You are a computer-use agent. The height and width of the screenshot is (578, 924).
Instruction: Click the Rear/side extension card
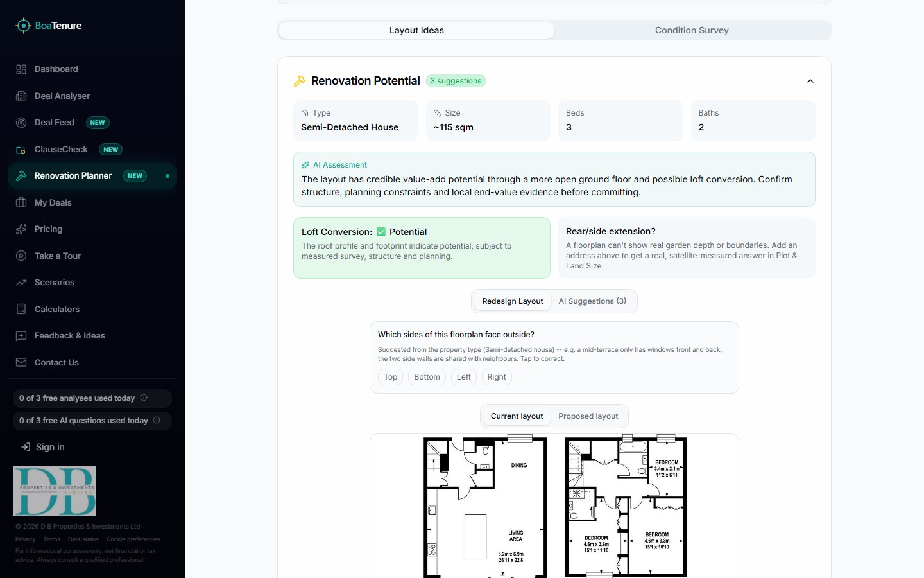point(687,248)
